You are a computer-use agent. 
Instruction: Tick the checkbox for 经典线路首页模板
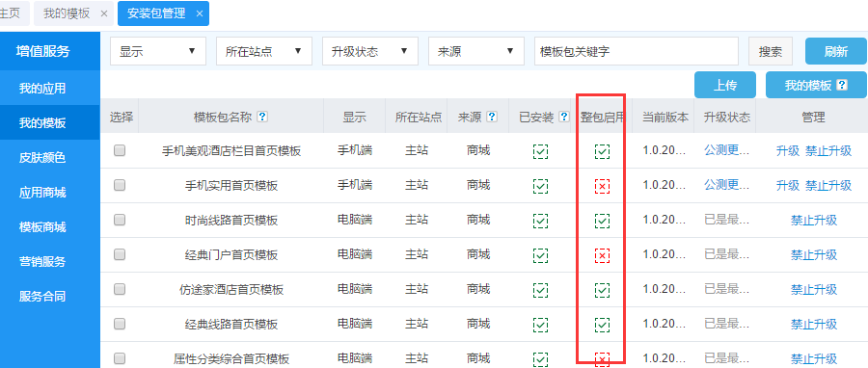tap(120, 324)
